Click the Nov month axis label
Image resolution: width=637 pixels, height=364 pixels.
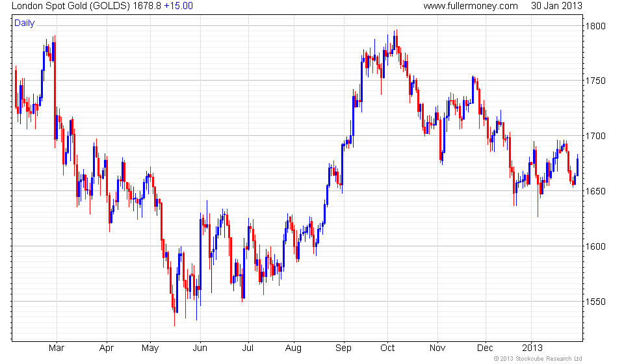point(437,348)
